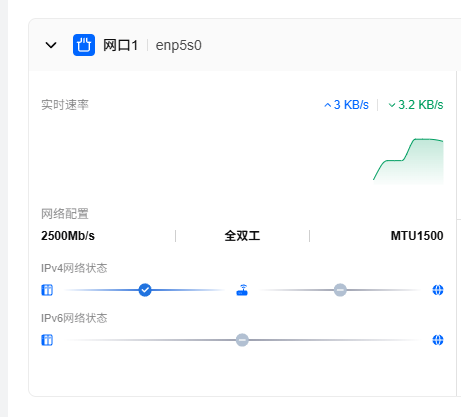The width and height of the screenshot is (461, 417).
Task: Click the green real-time traffic graph
Action: (408, 161)
